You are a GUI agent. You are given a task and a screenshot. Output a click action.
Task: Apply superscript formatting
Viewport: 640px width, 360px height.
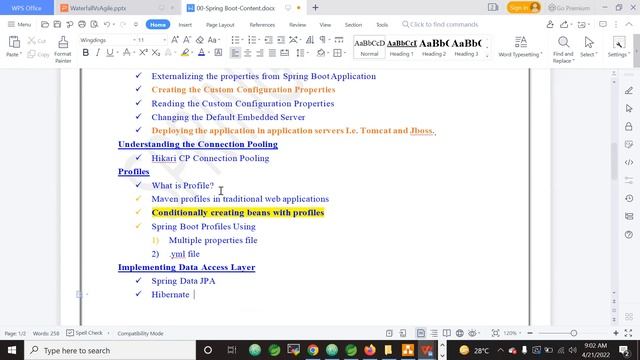pyautogui.click(x=143, y=53)
